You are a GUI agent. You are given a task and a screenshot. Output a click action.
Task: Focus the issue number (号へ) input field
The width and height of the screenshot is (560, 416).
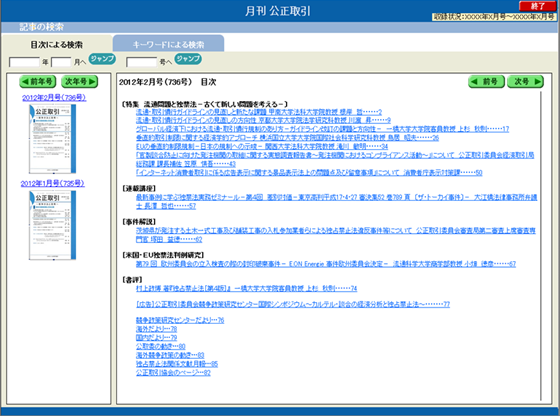[x=141, y=62]
